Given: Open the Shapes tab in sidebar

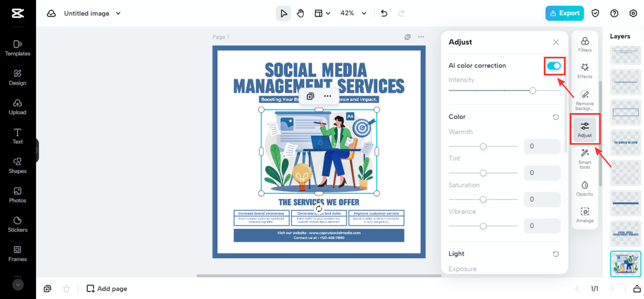Looking at the screenshot, I should [18, 166].
